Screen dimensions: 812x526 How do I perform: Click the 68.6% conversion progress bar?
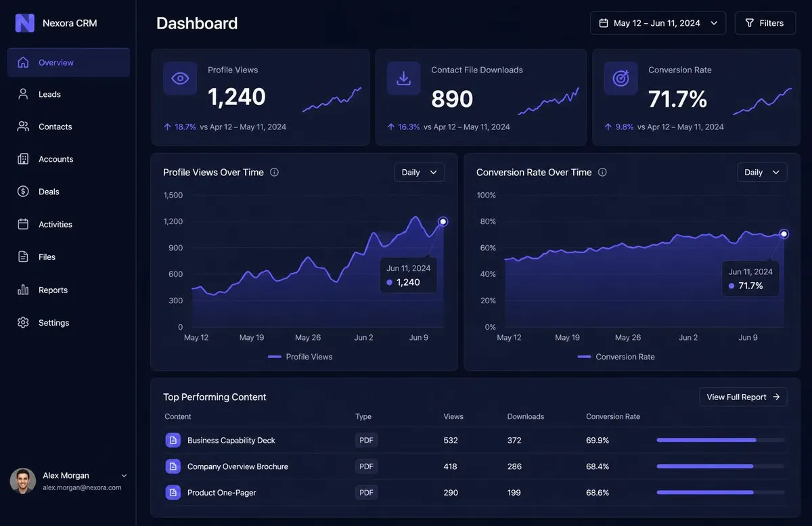[721, 492]
